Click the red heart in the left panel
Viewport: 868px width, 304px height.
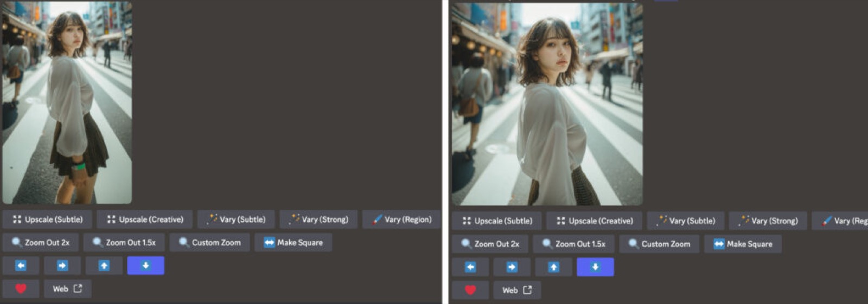click(21, 289)
